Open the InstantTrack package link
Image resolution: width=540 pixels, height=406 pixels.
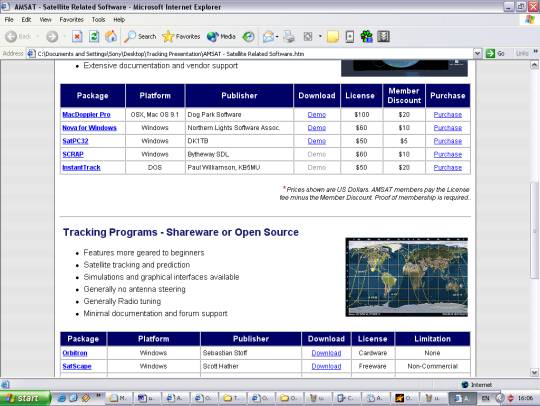(x=82, y=167)
